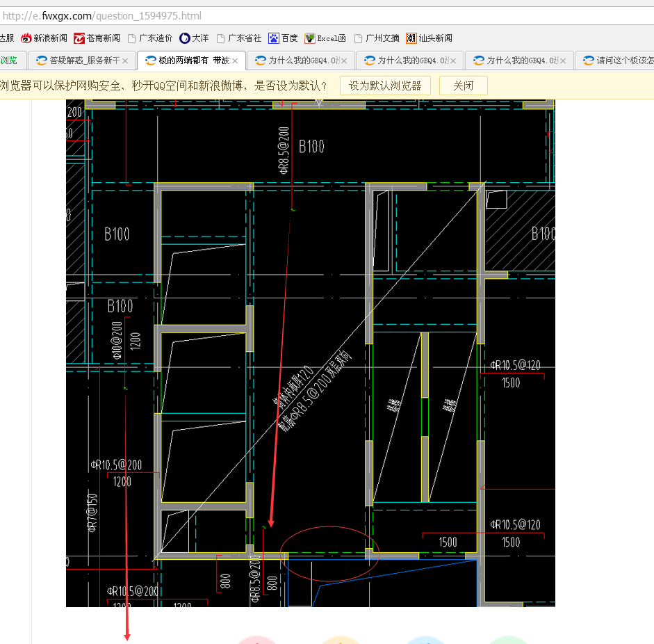Click the IE icon on 板的两端都有 tab
This screenshot has height=644, width=654.
(x=151, y=61)
